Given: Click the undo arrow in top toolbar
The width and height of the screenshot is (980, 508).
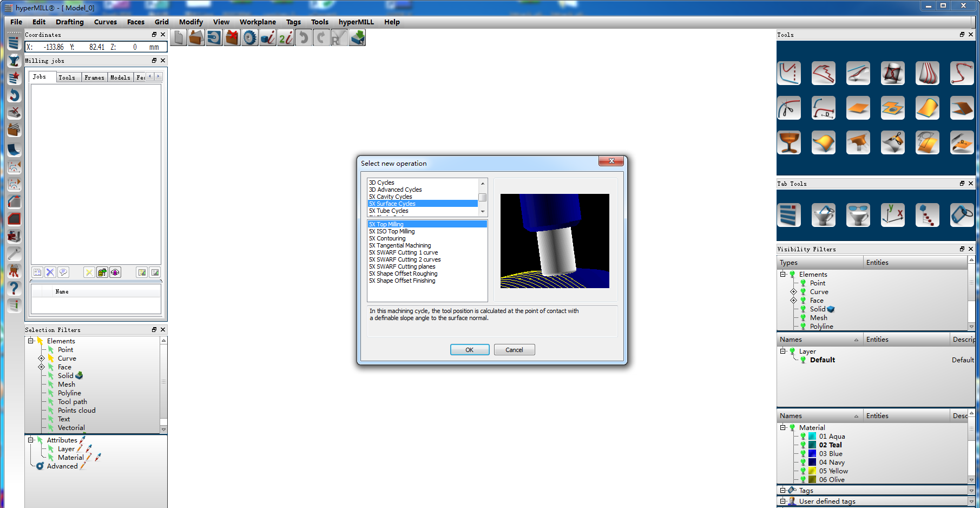Looking at the screenshot, I should click(x=304, y=38).
